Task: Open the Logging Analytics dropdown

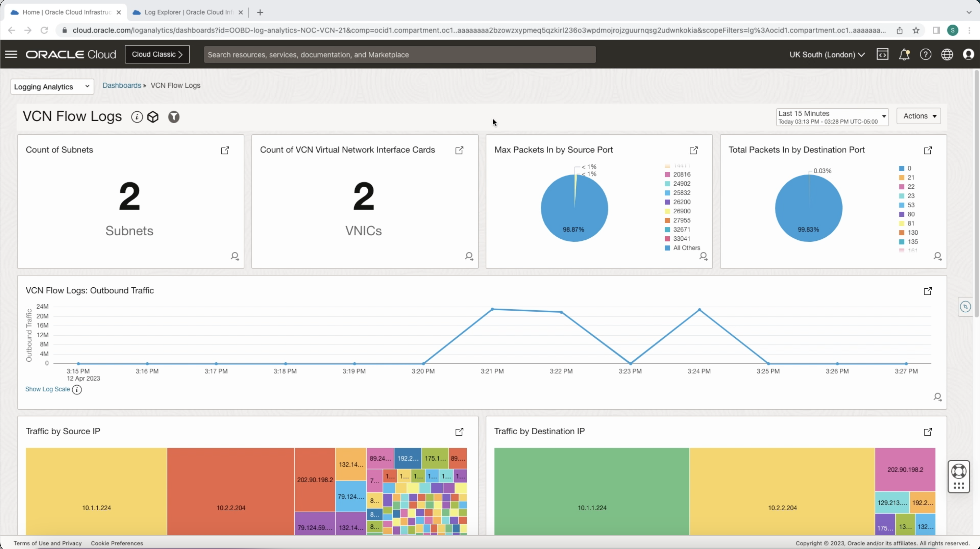Action: pyautogui.click(x=52, y=86)
